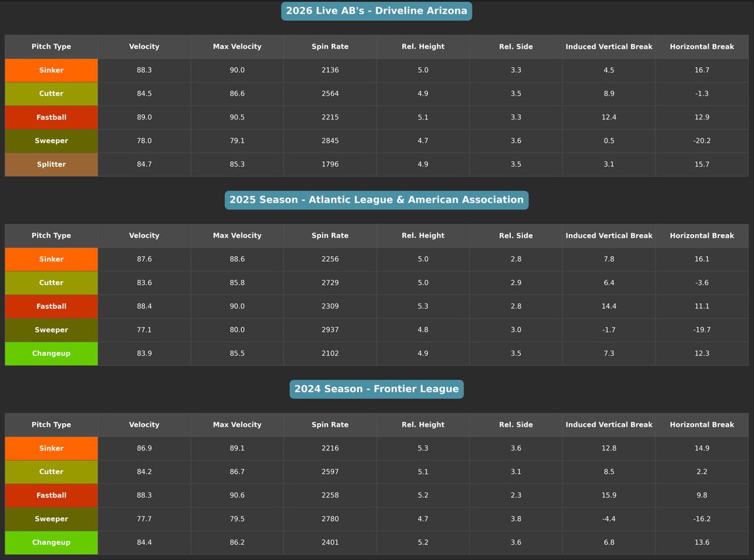
Task: Select the 2024 Fastball max velocity 90.6
Action: point(237,495)
